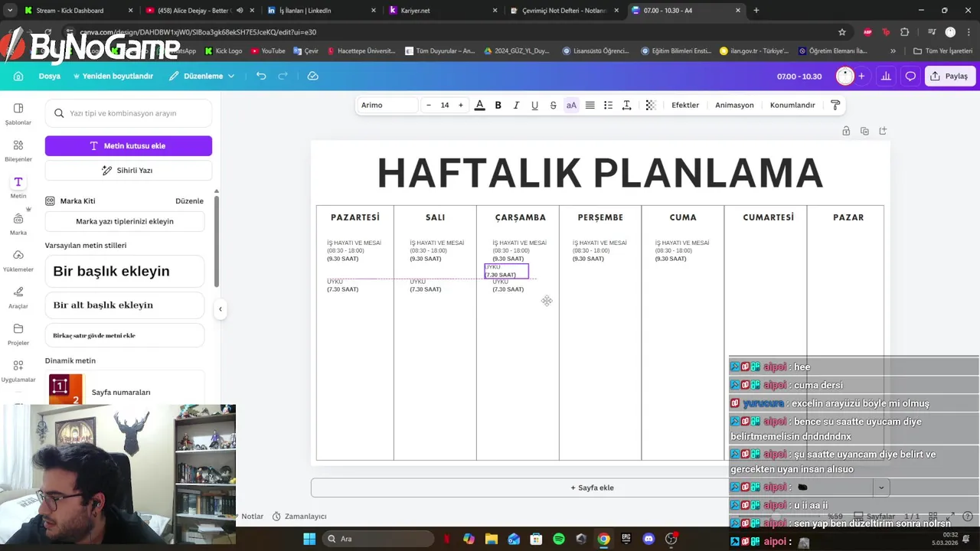
Task: Undo the last action
Action: [x=261, y=76]
